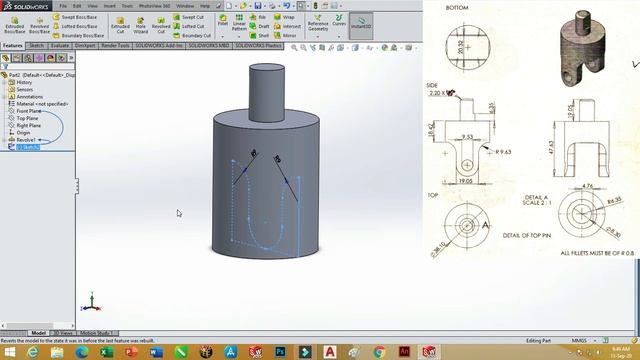Image resolution: width=640 pixels, height=360 pixels.
Task: Click the New document icon
Action: 229,6
